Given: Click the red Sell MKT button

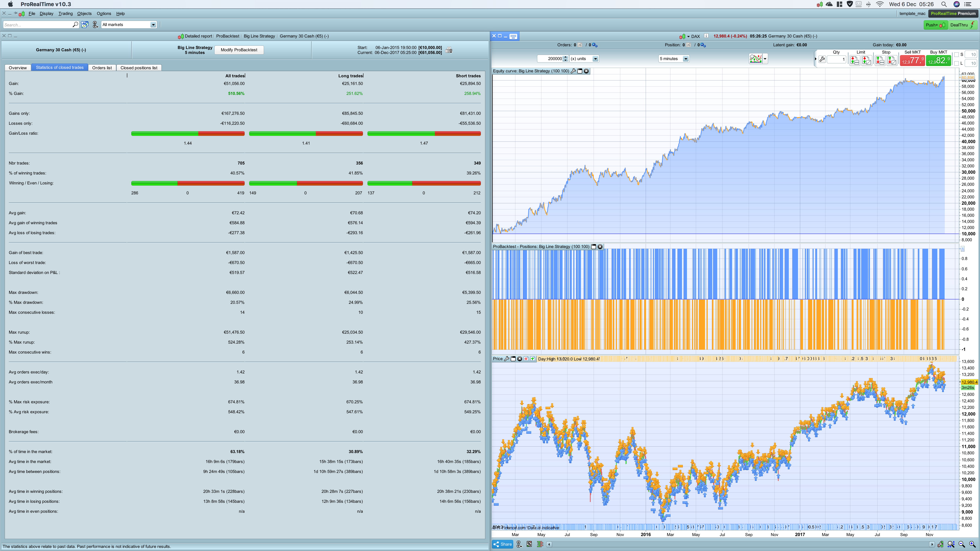Looking at the screenshot, I should (912, 60).
